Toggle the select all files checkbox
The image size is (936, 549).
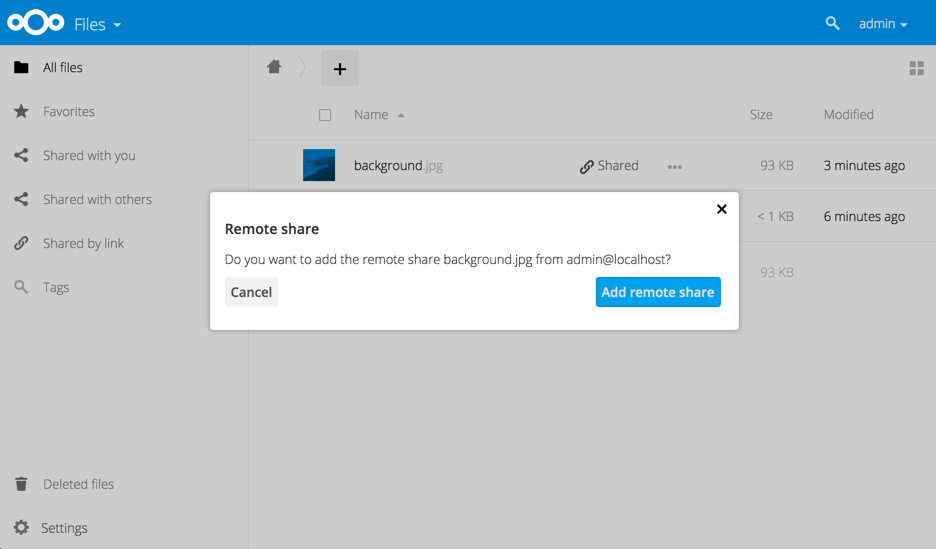coord(325,115)
